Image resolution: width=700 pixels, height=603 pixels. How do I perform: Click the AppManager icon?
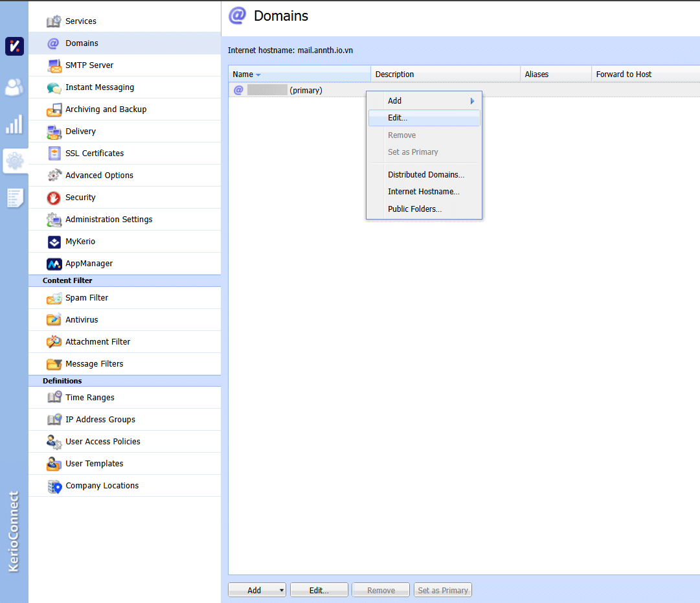(54, 264)
